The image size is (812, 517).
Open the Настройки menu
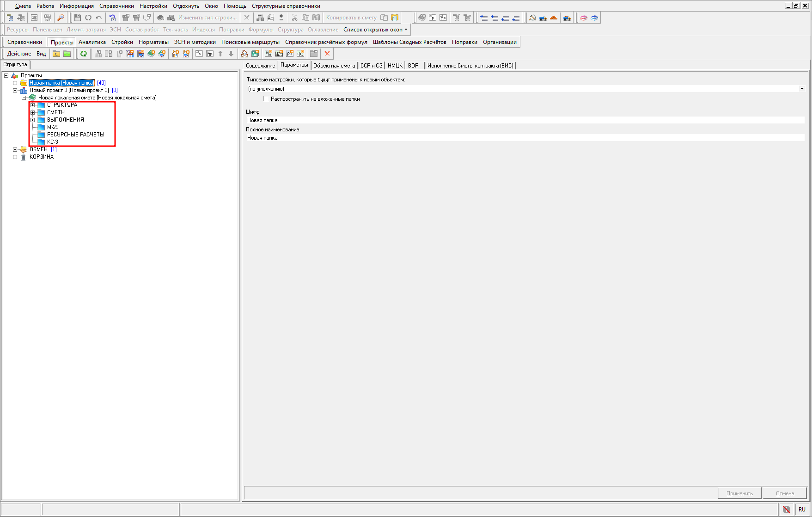[x=153, y=6]
